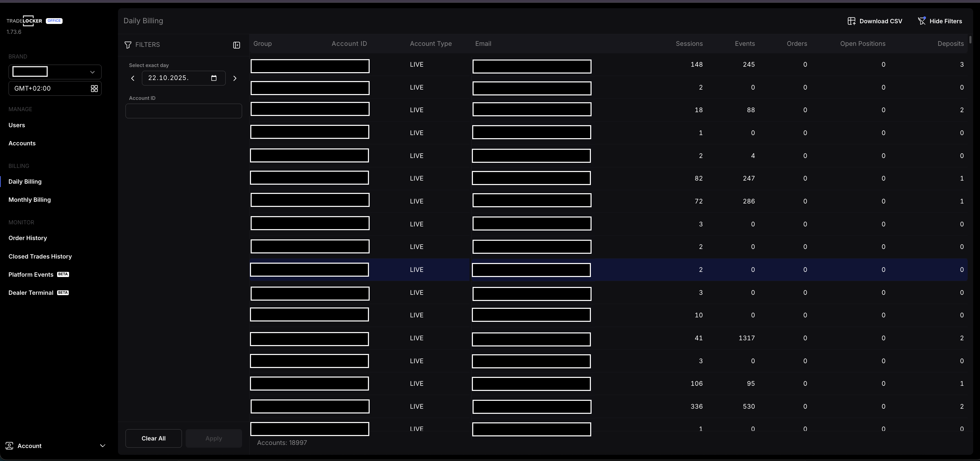Click the Account profile icon at the bottom
Viewport: 980px width, 461px height.
(x=10, y=445)
